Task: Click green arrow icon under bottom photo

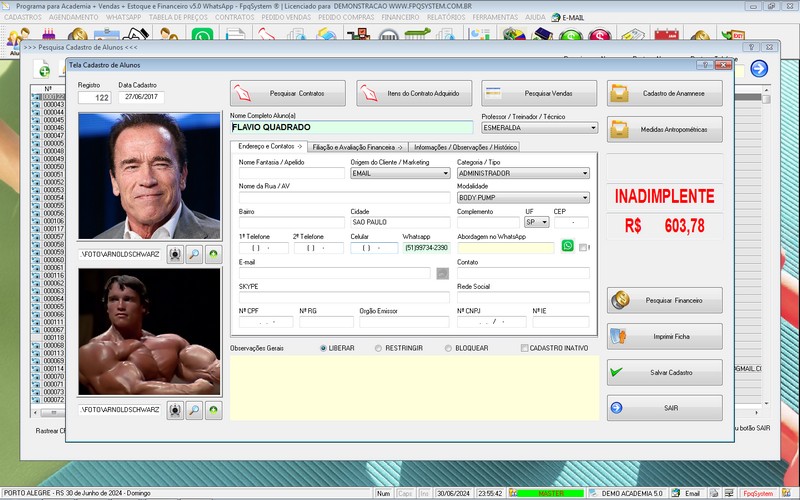Action: pyautogui.click(x=213, y=409)
